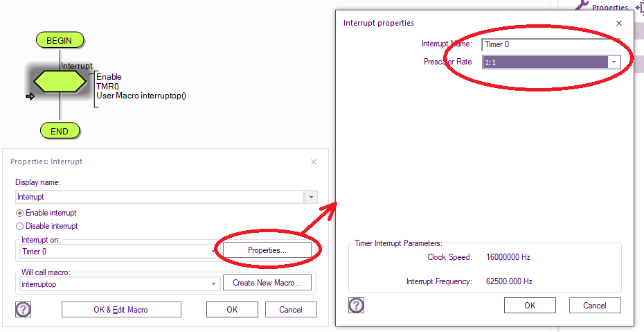
Task: Close the Properties: Interrupt panel
Action: (314, 162)
